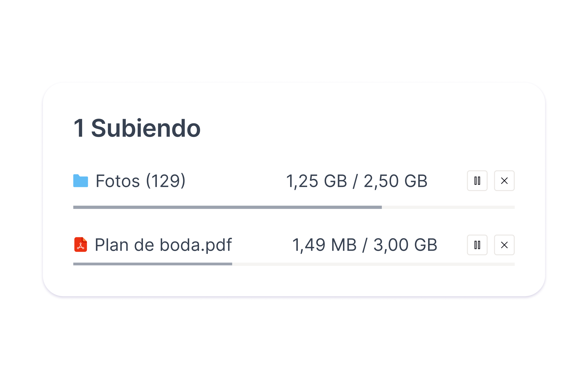Image resolution: width=588 pixels, height=379 pixels.
Task: Cancel the Plan de boda.pdf upload
Action: point(504,245)
